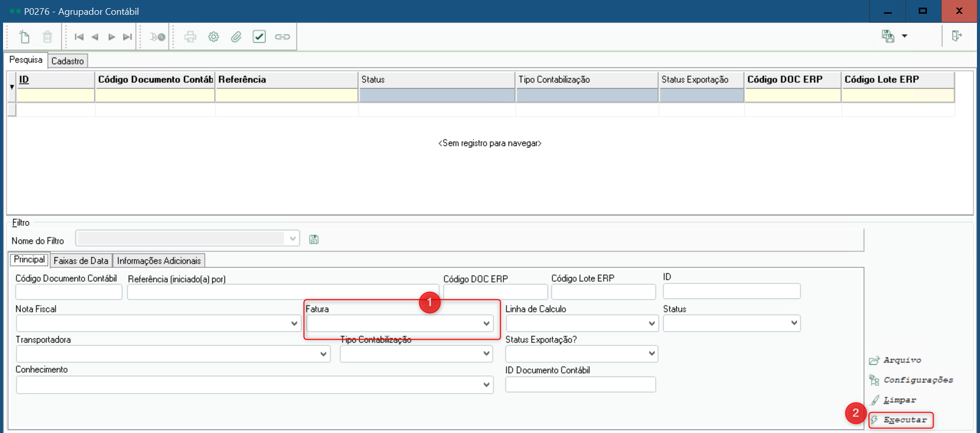The height and width of the screenshot is (433, 980).
Task: Click the paperclip attachment icon
Action: click(x=236, y=37)
